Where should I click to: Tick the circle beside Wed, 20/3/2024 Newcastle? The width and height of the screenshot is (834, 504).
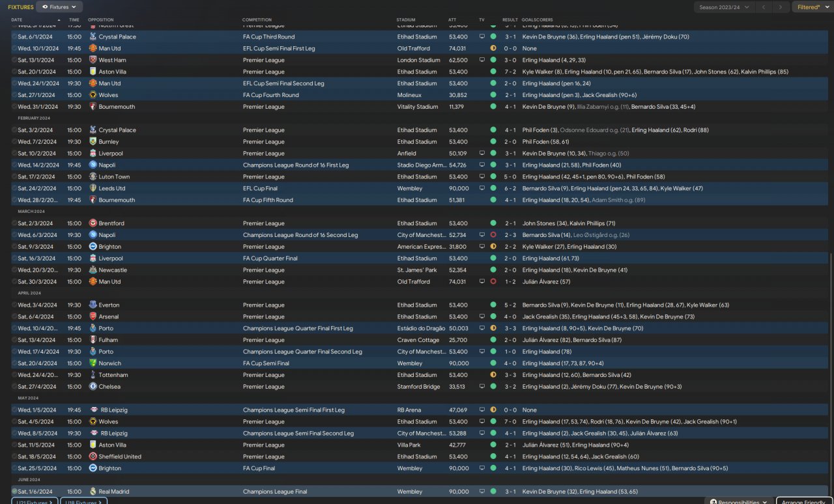point(14,270)
